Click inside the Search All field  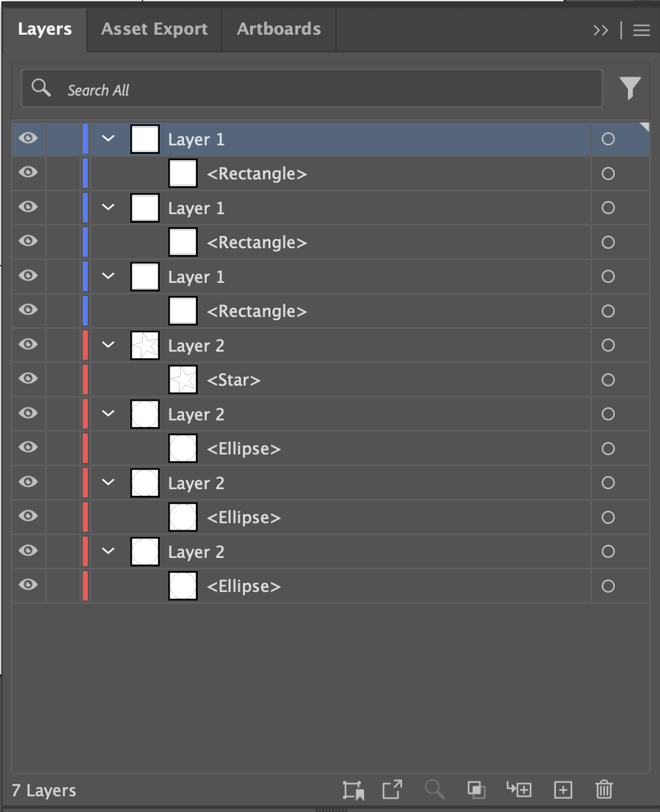click(262, 88)
